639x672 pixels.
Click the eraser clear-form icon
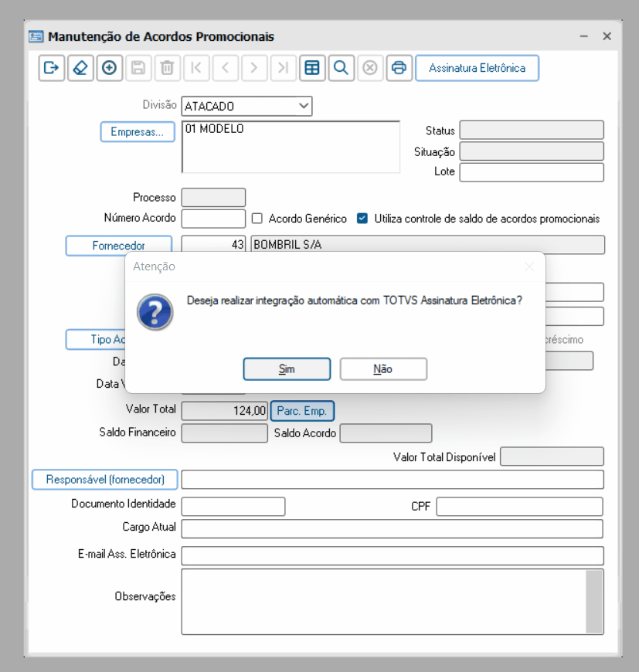click(80, 68)
